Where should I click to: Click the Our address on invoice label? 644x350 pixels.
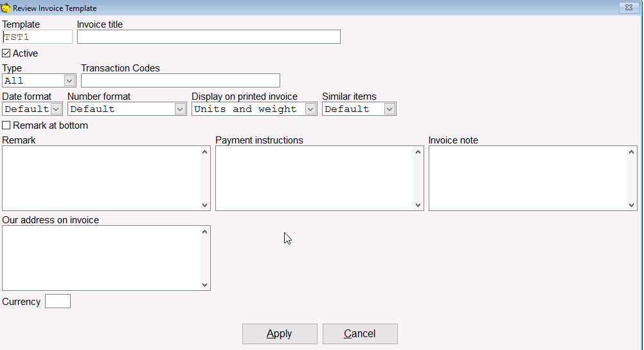51,219
